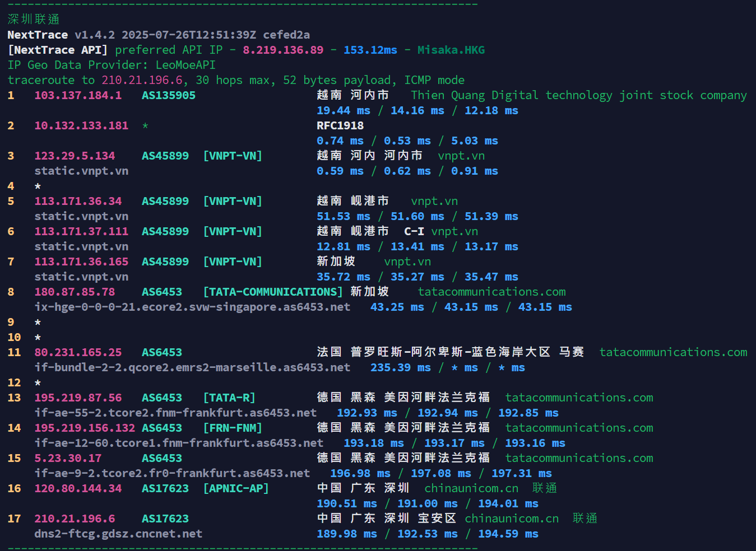
Task: Click chinaunicom.cn on hop 16
Action: tap(471, 488)
